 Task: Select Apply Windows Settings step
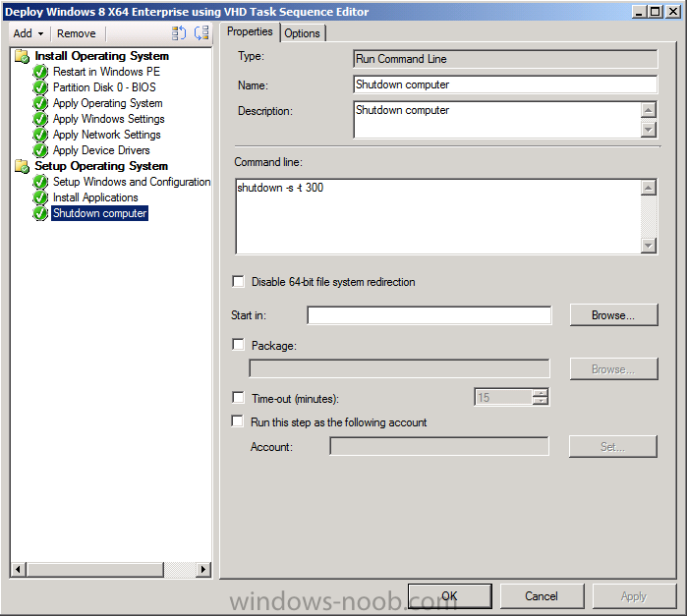click(x=109, y=119)
